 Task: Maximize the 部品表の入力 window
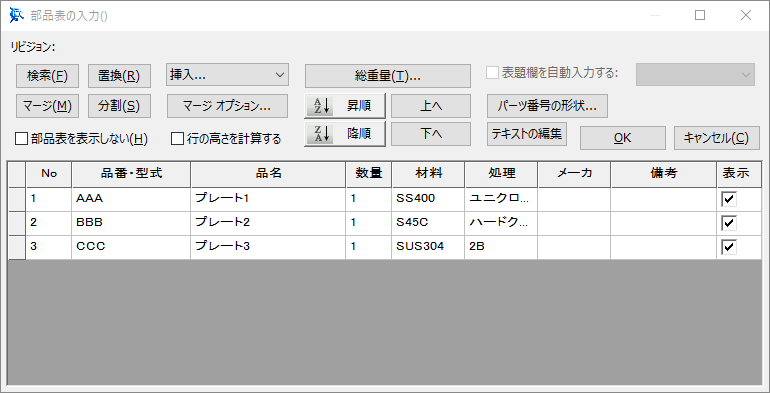[x=700, y=16]
